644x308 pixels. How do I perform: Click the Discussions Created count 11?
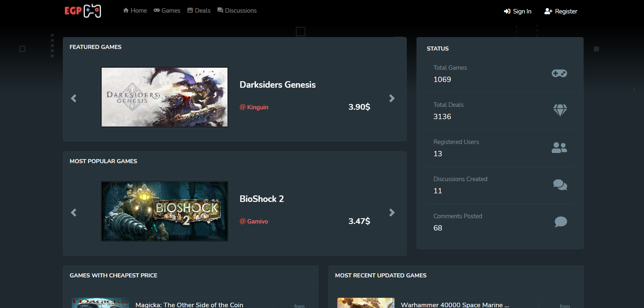(438, 191)
